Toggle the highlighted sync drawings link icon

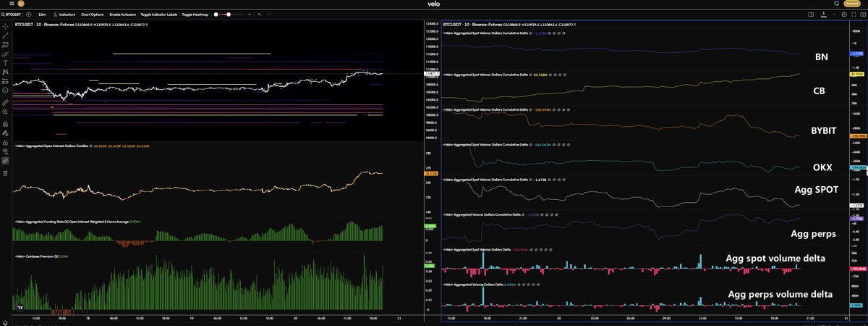(5, 159)
